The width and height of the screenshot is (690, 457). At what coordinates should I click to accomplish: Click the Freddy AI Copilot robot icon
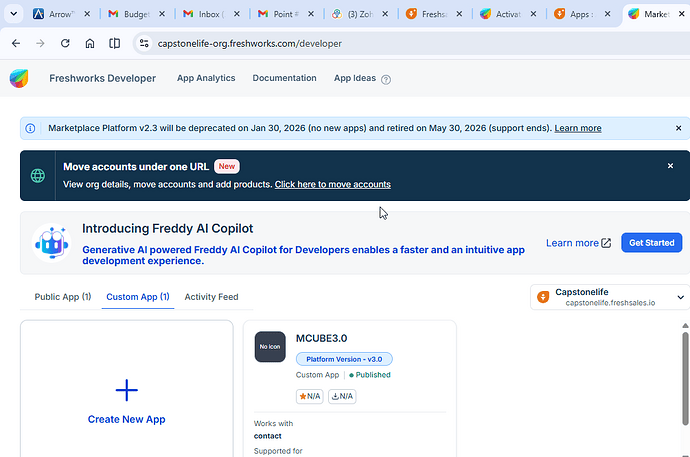coord(52,243)
